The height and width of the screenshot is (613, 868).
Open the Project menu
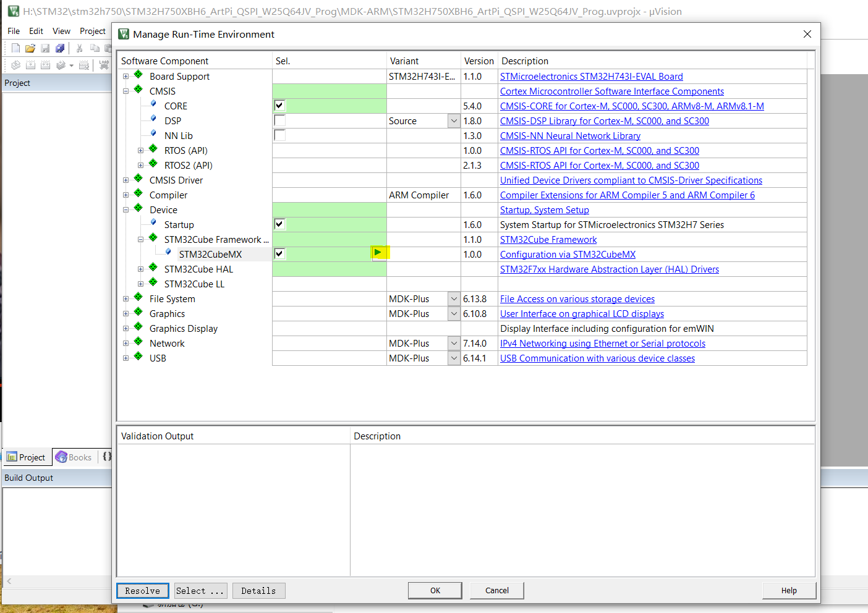[93, 31]
